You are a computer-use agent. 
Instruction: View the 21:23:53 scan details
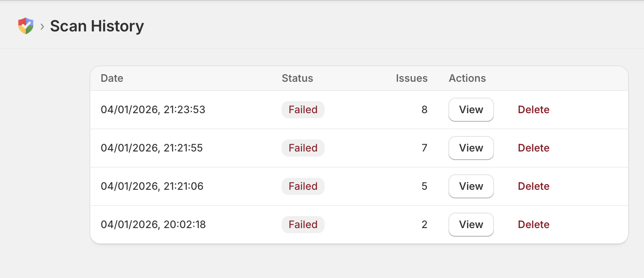click(x=471, y=110)
